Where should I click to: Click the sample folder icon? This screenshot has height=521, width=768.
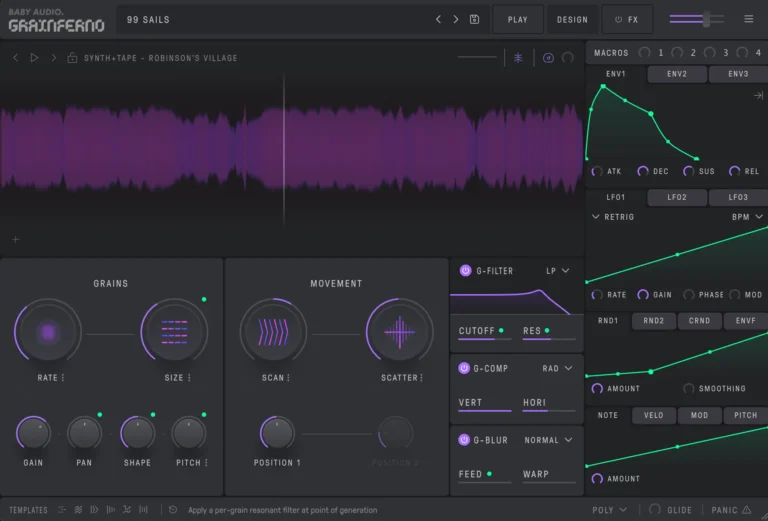pos(72,58)
